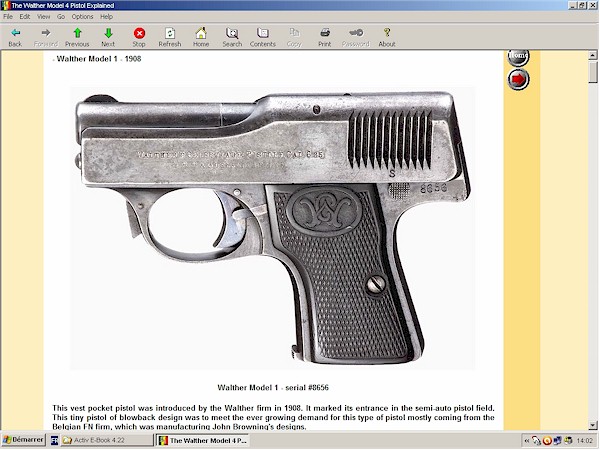Click the round Home button on the page

pos(518,57)
